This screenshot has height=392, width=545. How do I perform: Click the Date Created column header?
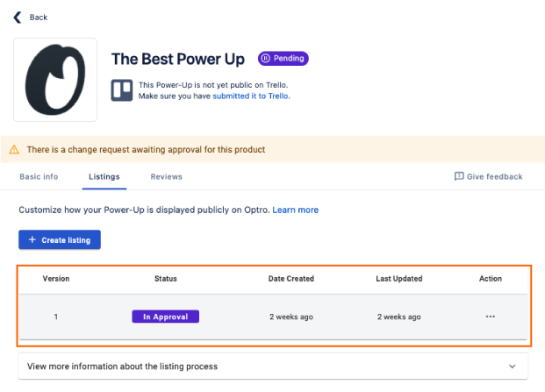pos(291,279)
